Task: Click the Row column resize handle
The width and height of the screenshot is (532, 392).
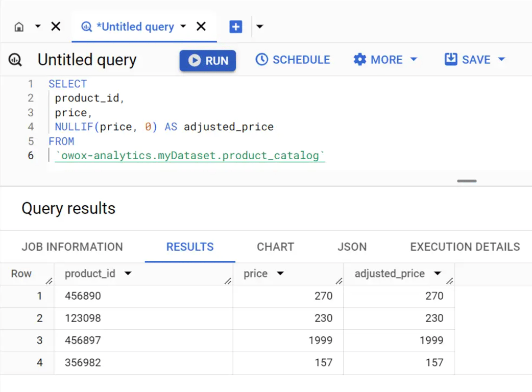Action: pyautogui.click(x=49, y=281)
